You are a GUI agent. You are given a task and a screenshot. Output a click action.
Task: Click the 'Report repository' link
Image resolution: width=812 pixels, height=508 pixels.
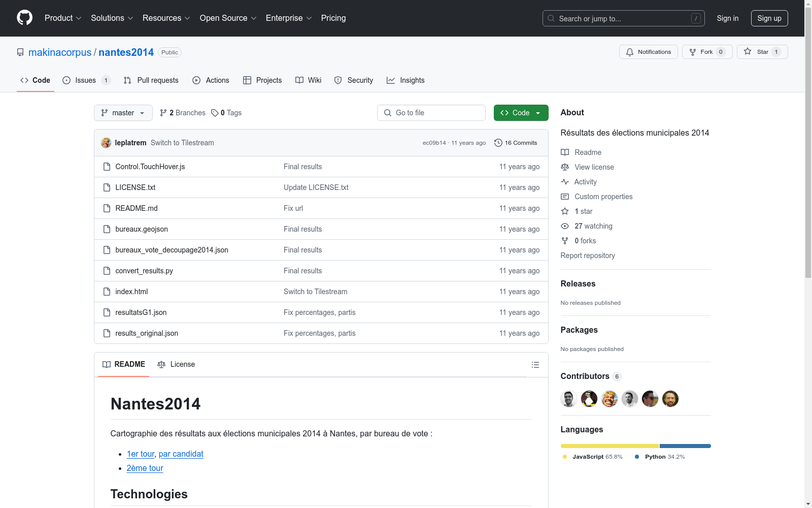coord(588,256)
